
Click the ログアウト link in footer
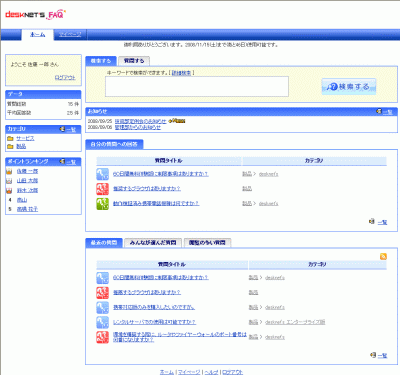point(233,372)
